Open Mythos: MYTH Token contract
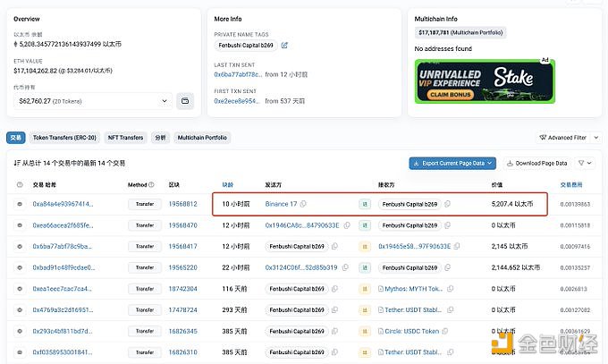 coord(413,289)
